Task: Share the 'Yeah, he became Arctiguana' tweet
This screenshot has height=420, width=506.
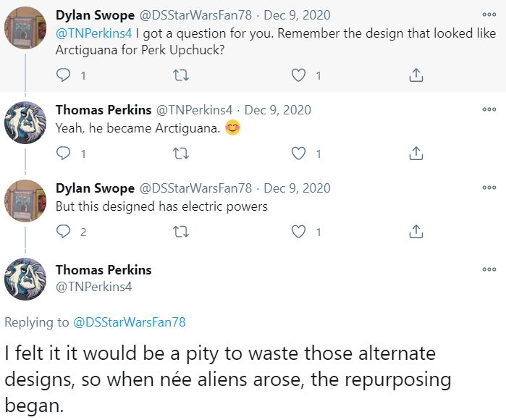Action: coord(416,153)
